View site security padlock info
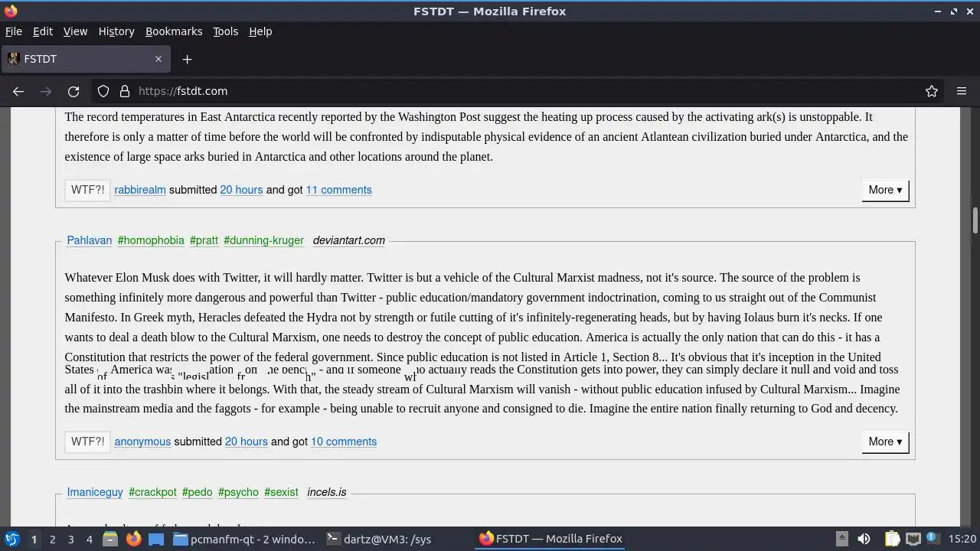The image size is (980, 551). pos(125,91)
